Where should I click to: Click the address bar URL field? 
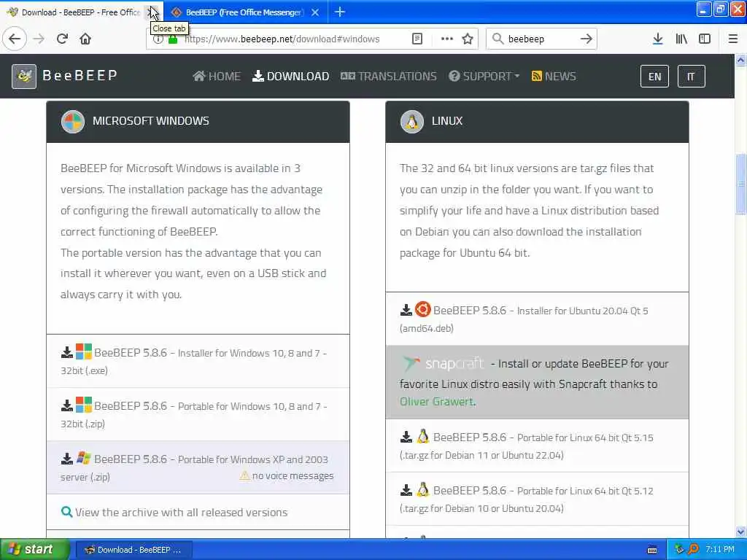click(x=282, y=39)
